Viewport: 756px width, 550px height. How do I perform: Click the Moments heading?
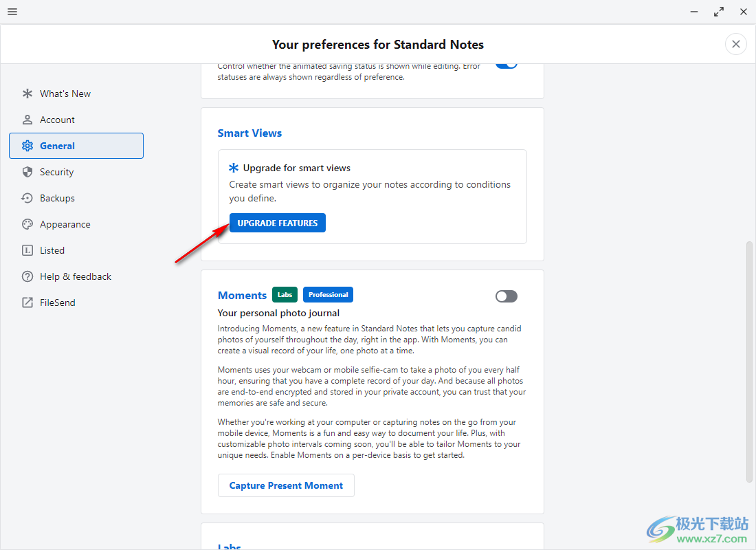(242, 295)
